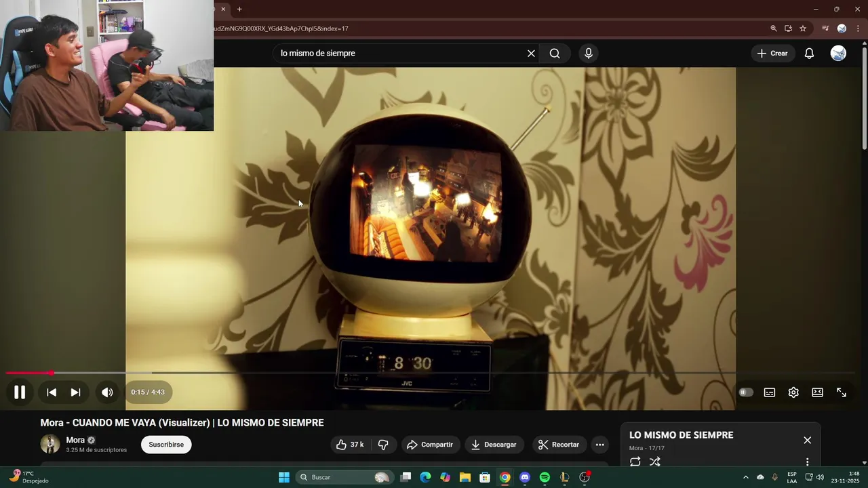Open Chrome media controls icon
The height and width of the screenshot is (488, 868).
coord(825,28)
